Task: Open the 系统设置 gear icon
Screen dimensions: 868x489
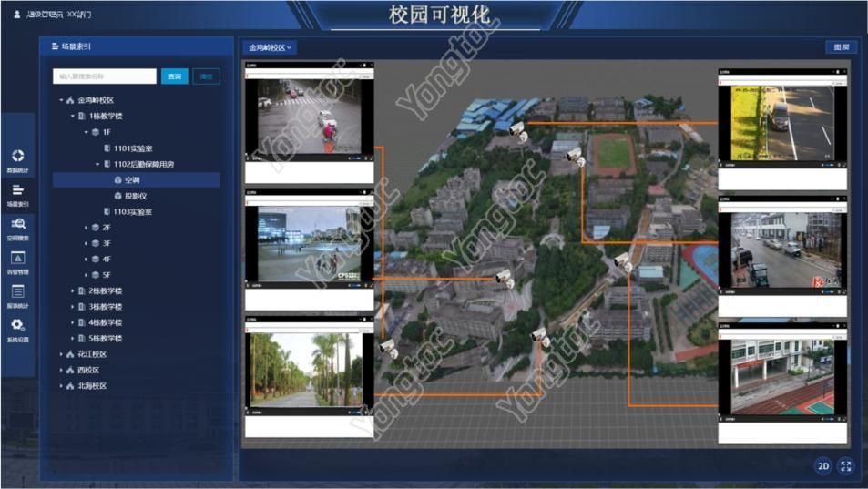Action: 17,325
